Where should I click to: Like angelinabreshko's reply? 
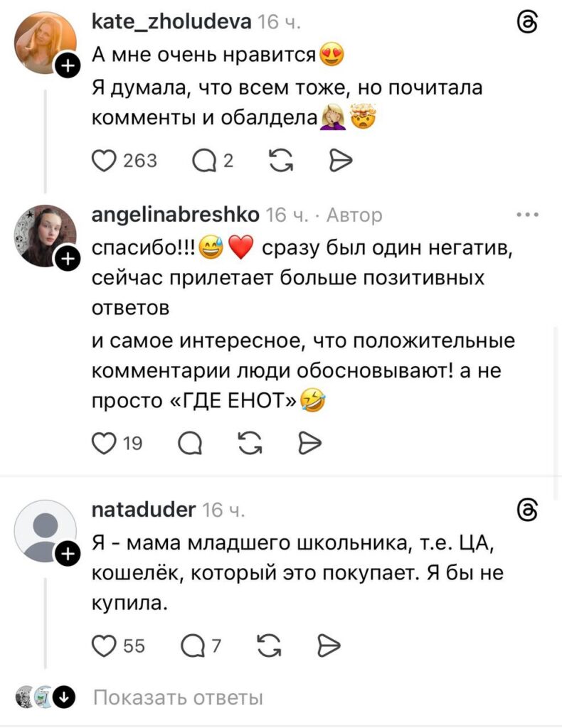click(x=106, y=444)
